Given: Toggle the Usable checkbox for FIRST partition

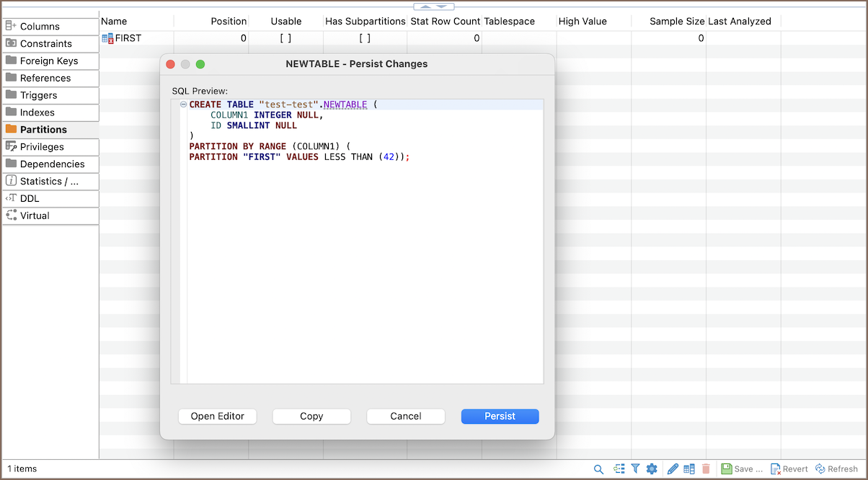Looking at the screenshot, I should point(285,38).
